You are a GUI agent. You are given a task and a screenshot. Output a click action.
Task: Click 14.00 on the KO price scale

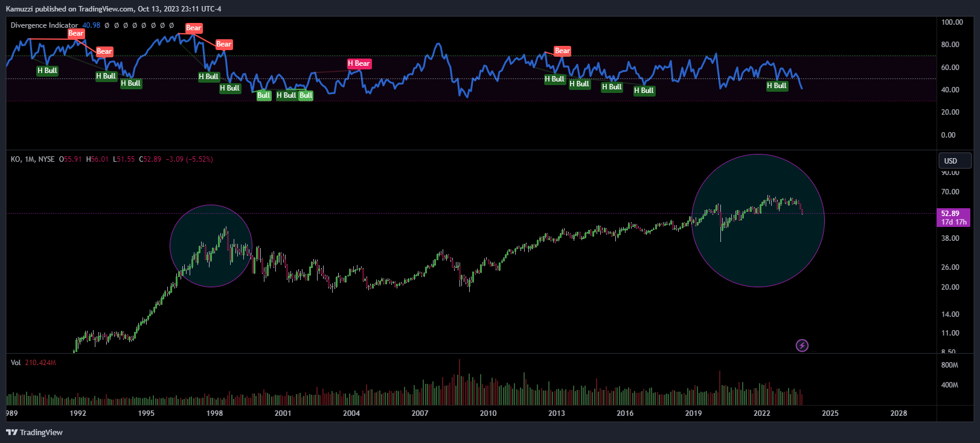950,314
